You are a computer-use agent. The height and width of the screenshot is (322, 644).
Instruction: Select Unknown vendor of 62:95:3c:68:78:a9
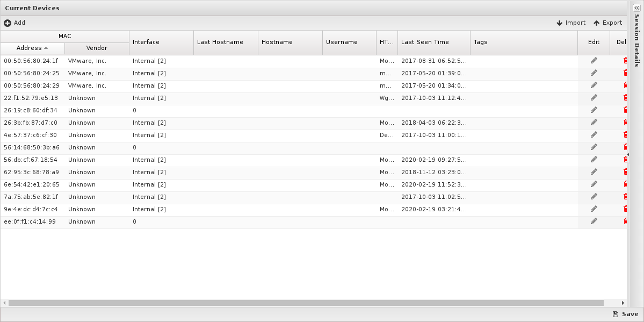click(x=97, y=172)
